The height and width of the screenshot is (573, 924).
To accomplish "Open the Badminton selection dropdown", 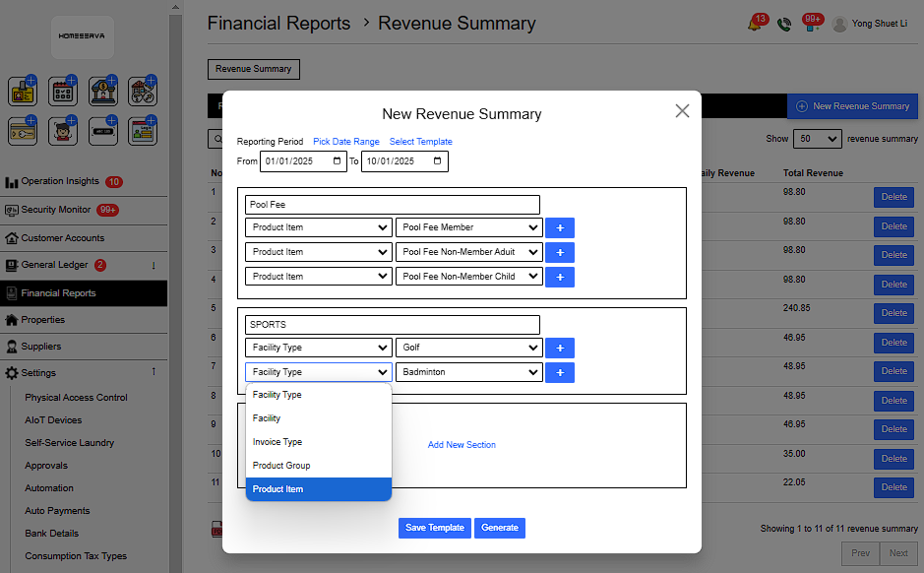I will (x=468, y=372).
